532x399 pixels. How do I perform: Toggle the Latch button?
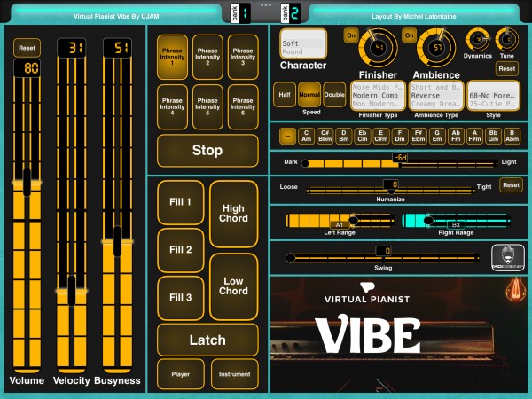coord(207,340)
